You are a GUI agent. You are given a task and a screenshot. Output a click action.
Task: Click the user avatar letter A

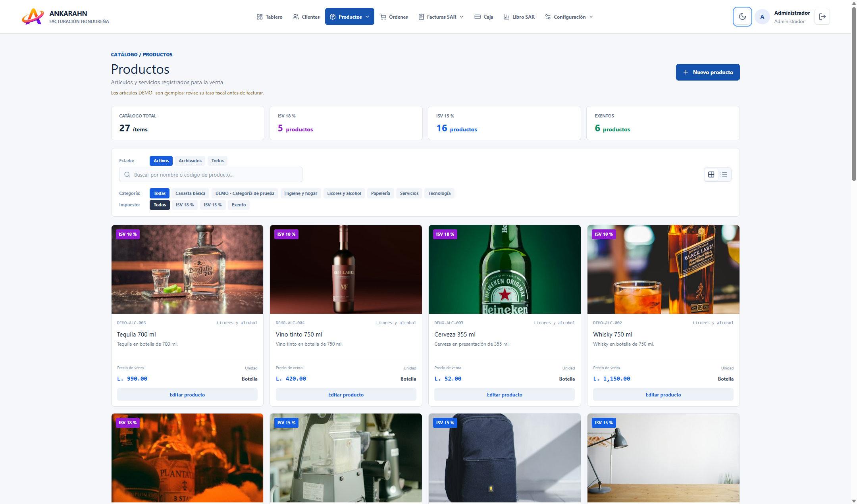point(762,17)
